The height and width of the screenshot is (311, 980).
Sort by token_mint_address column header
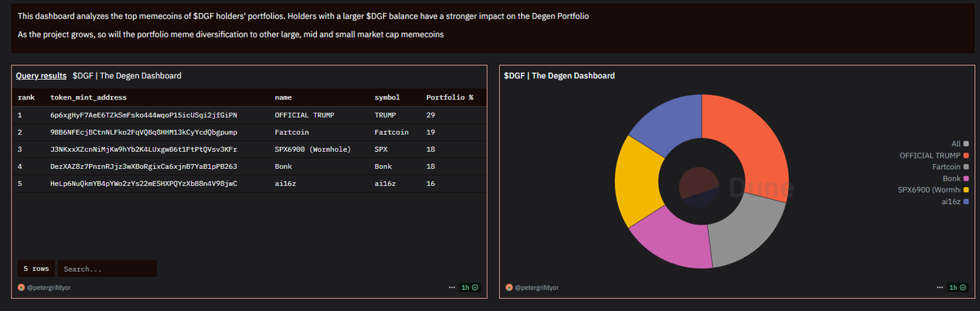point(88,98)
